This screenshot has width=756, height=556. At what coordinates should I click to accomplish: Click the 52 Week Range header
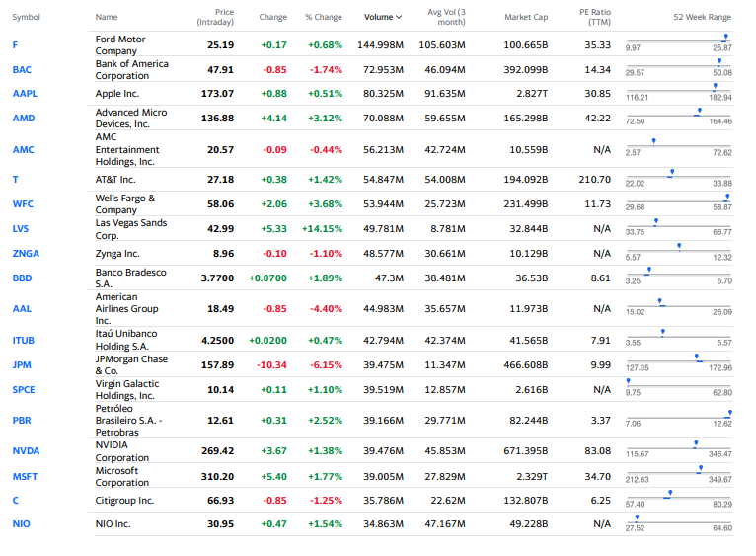[x=702, y=17]
